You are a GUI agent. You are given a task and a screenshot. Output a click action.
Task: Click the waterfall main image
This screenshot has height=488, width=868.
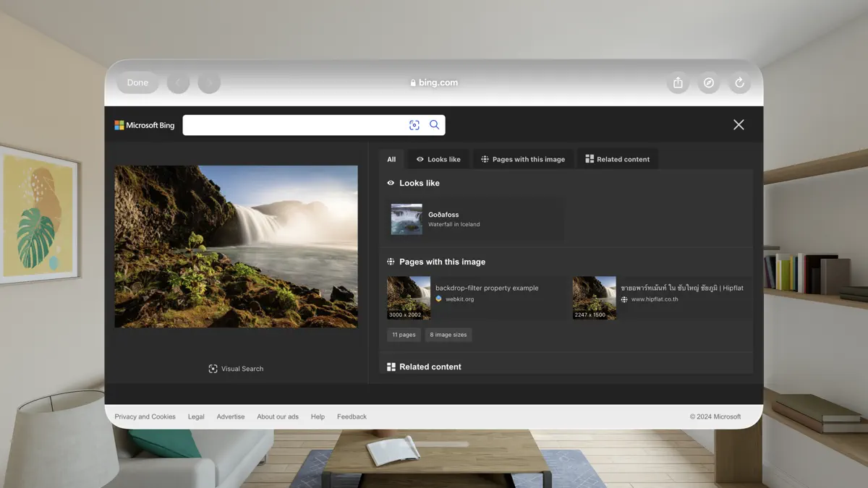click(x=236, y=247)
